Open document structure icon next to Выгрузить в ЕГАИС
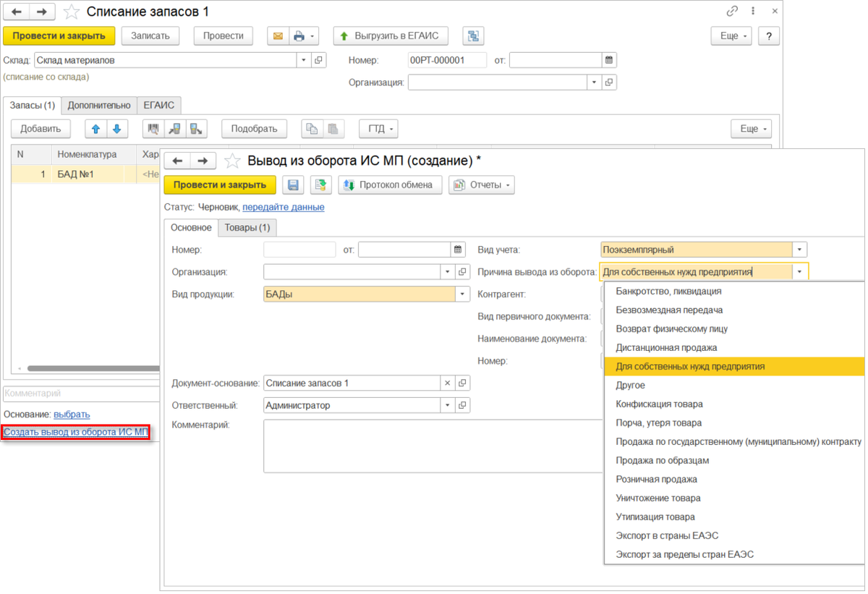868x594 pixels. click(x=473, y=36)
